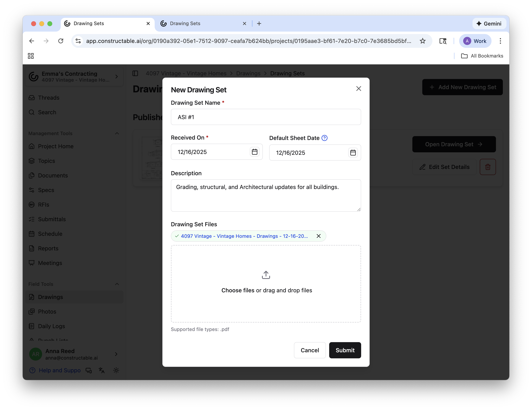Reload the current page
Image resolution: width=532 pixels, height=410 pixels.
[x=61, y=41]
